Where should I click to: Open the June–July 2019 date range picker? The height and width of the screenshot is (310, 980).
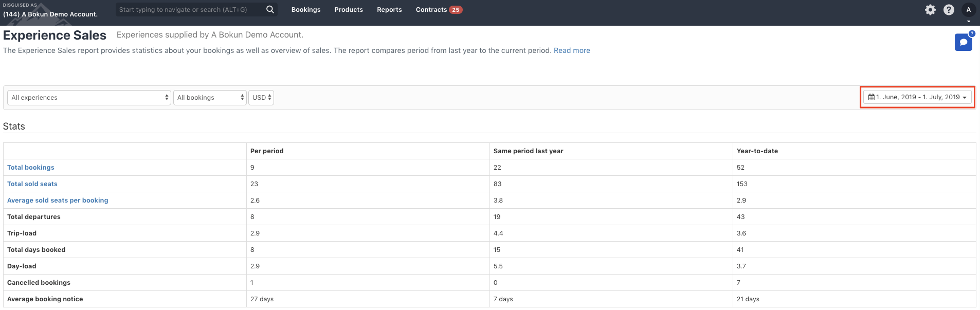point(917,97)
